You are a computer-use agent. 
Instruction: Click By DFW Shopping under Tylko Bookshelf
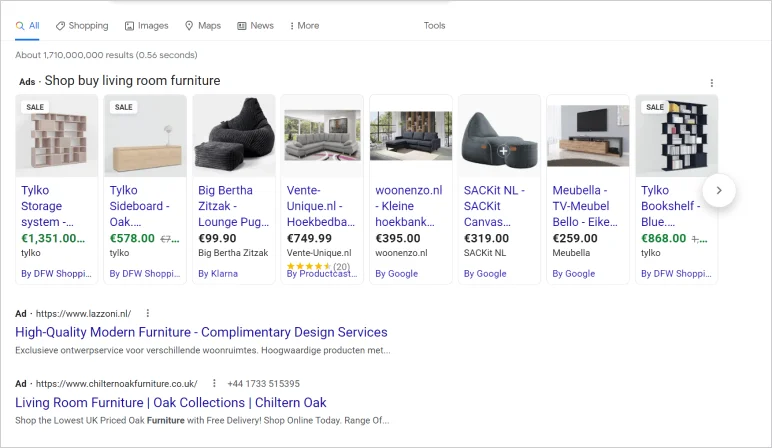(676, 274)
